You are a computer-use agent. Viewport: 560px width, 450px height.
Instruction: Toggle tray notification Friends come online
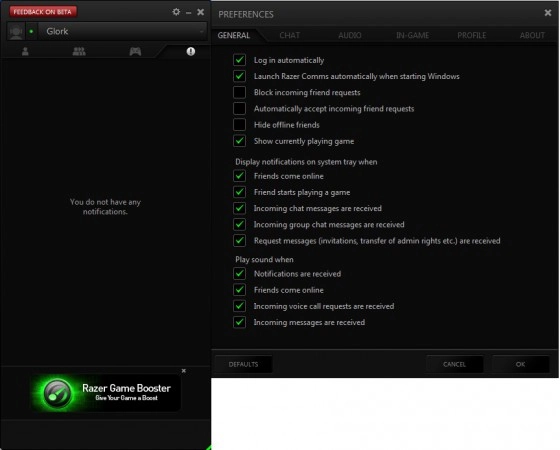coord(240,176)
